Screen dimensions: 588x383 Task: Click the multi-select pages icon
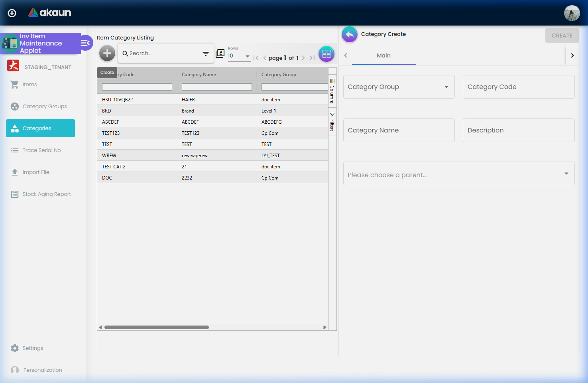click(x=220, y=53)
